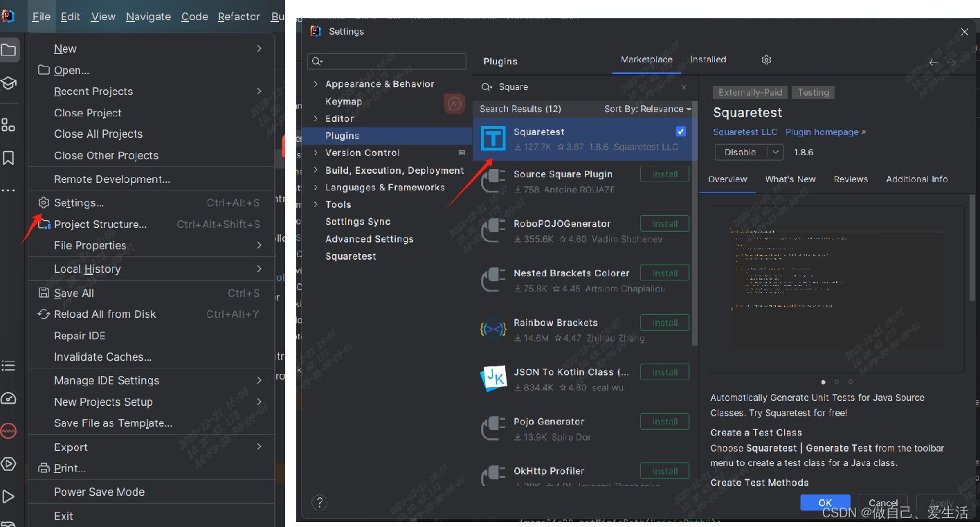Open the Services icon in left sidebar
This screenshot has width=980, height=527.
click(8, 464)
